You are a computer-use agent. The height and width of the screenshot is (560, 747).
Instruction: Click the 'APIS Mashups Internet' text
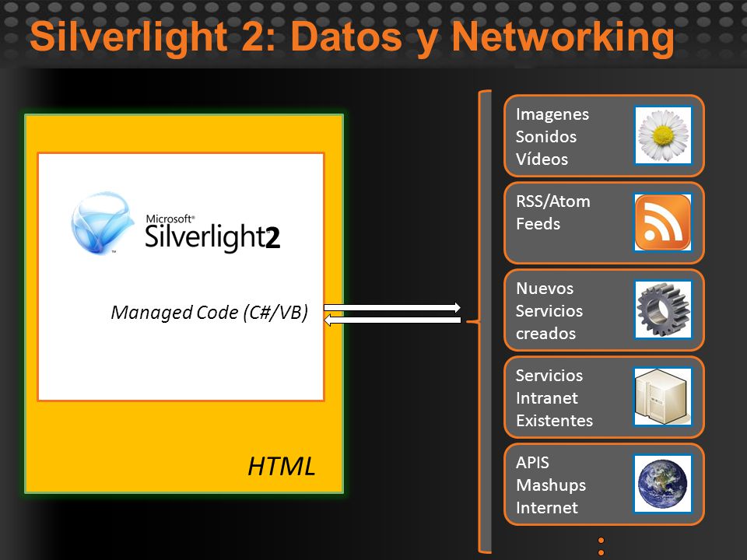(551, 485)
